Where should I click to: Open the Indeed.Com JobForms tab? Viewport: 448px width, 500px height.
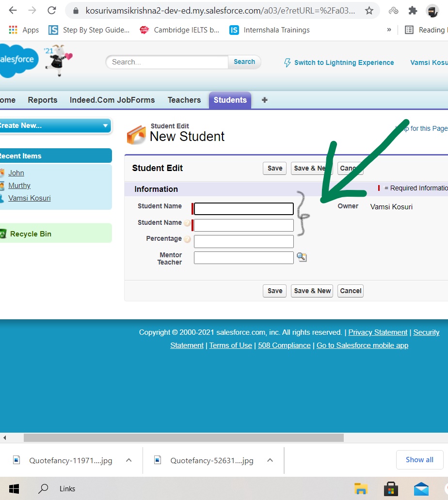pyautogui.click(x=112, y=100)
